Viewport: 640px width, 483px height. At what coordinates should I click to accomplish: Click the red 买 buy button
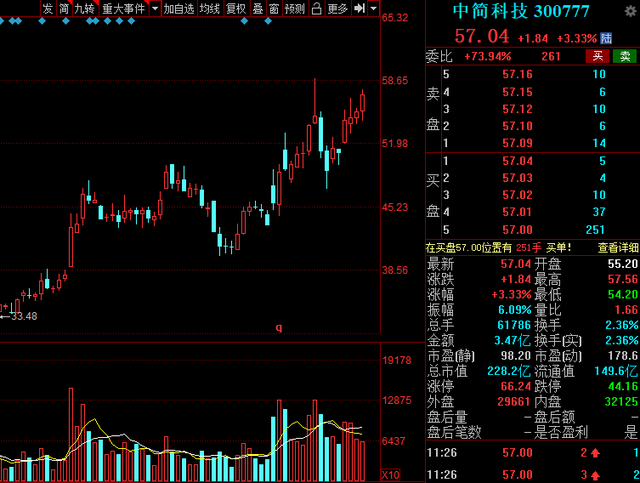click(x=598, y=56)
